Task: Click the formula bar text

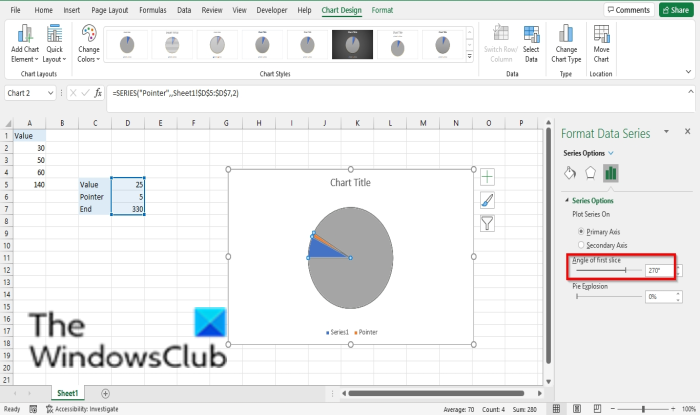Action: (175, 93)
